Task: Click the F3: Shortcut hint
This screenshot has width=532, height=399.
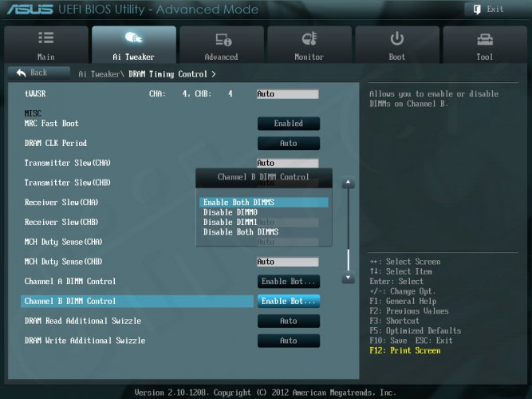Action: (x=394, y=321)
